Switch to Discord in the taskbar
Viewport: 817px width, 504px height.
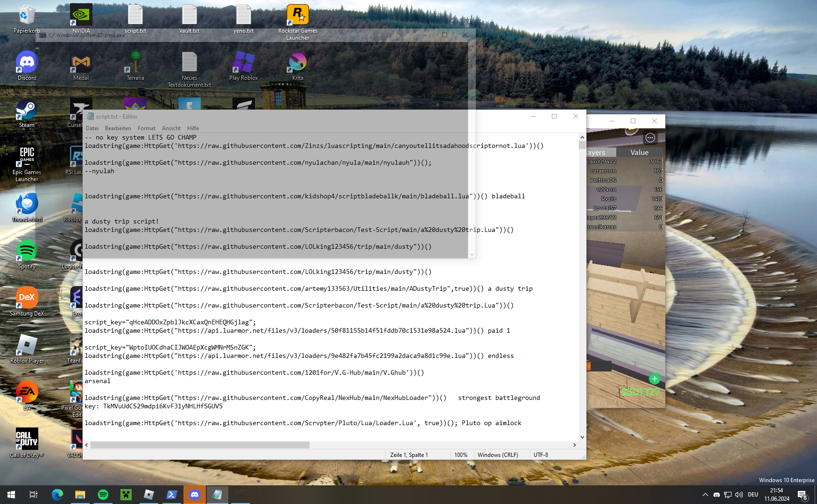(195, 495)
